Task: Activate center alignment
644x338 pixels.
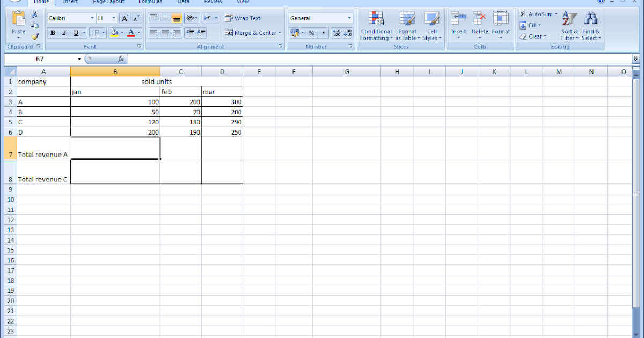Action: (164, 33)
